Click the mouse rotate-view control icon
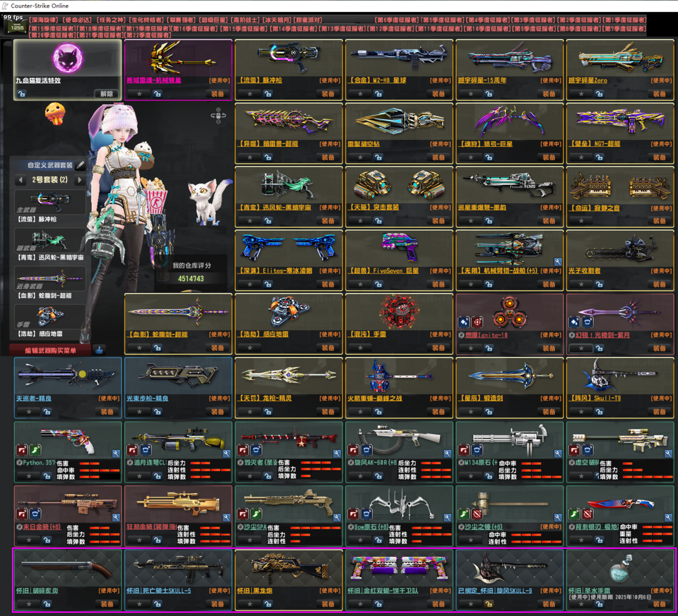Screen dimensions: 678x616 tap(218, 115)
